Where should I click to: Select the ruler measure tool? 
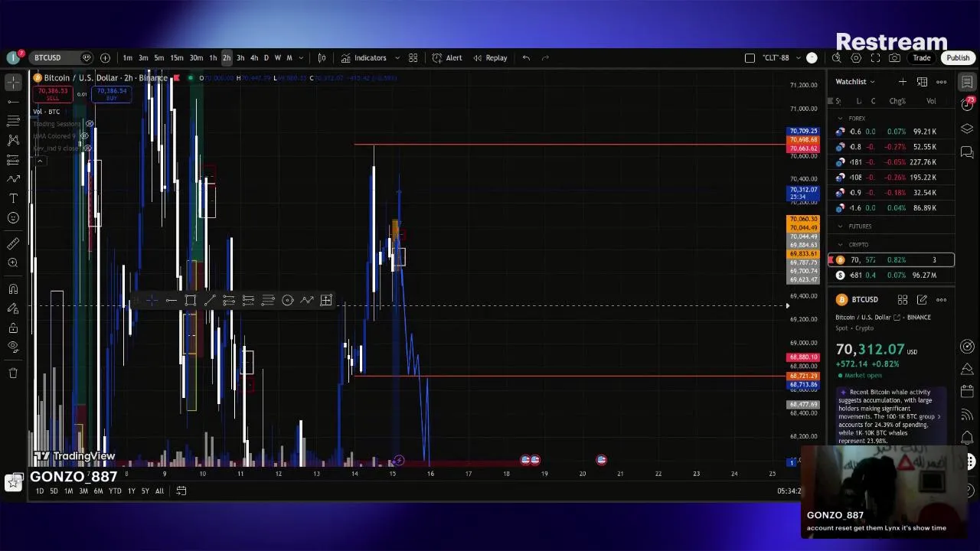point(13,243)
